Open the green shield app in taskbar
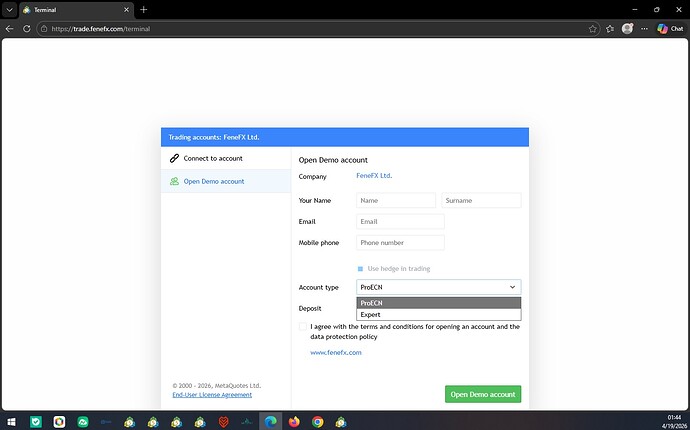 pos(36,422)
